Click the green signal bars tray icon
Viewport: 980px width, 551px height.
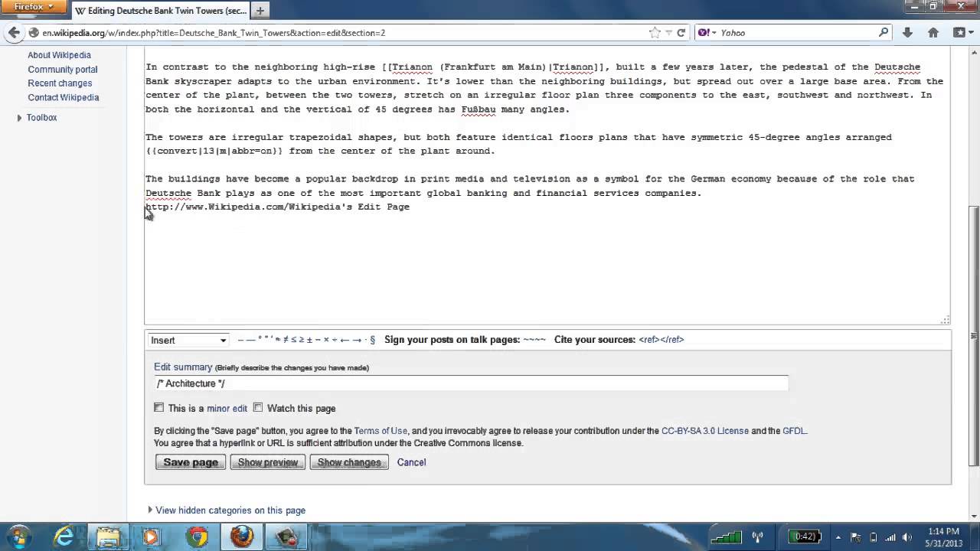727,536
